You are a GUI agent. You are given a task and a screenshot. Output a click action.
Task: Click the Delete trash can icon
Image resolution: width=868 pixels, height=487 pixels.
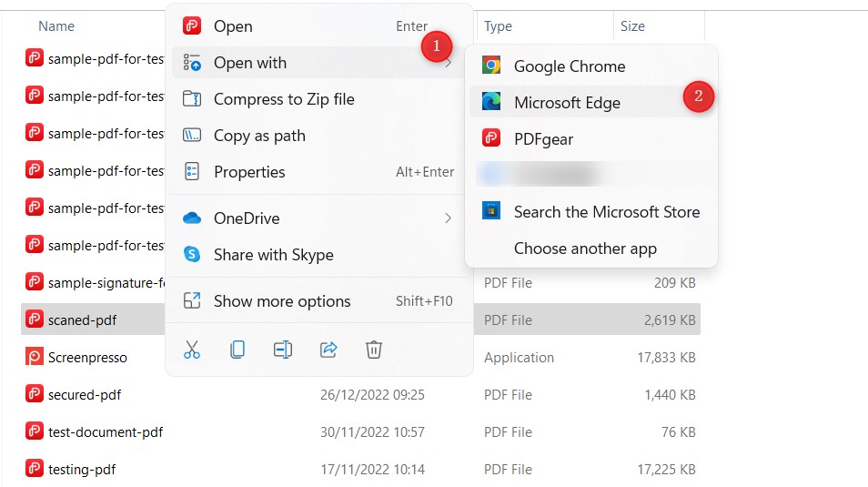pyautogui.click(x=373, y=350)
